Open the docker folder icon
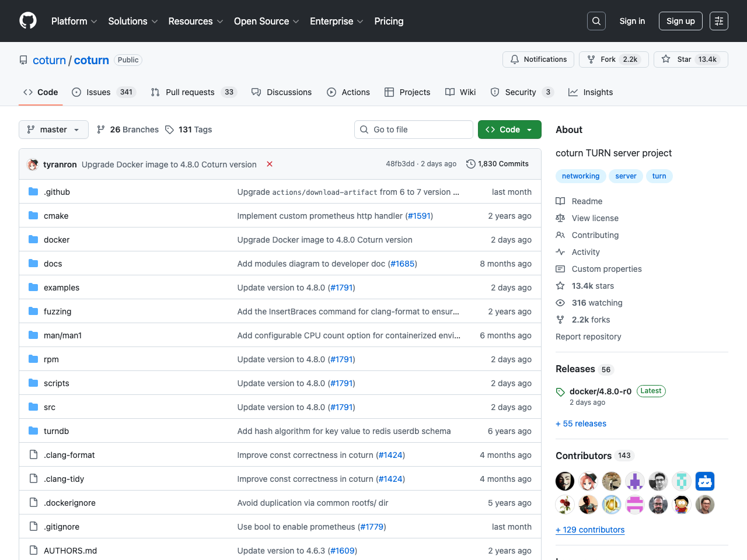 (33, 239)
